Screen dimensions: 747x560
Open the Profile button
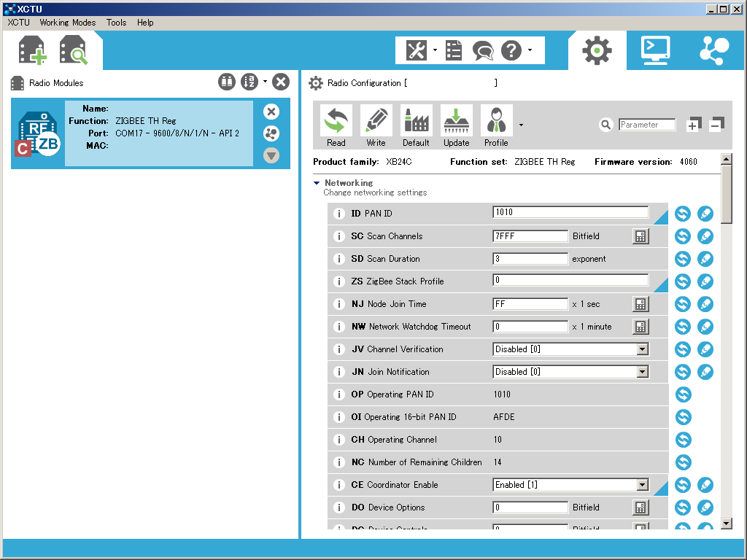pos(496,125)
